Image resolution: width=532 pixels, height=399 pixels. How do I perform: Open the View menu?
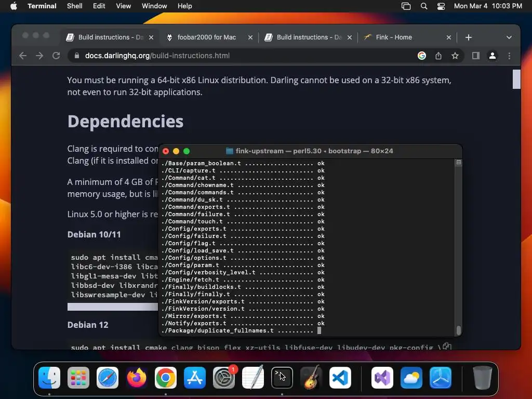click(124, 6)
